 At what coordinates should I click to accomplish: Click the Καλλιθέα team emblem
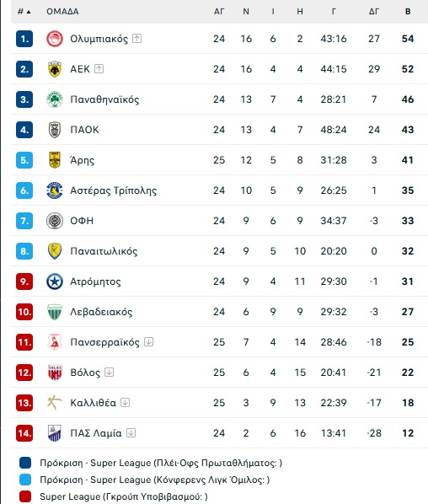click(x=55, y=403)
